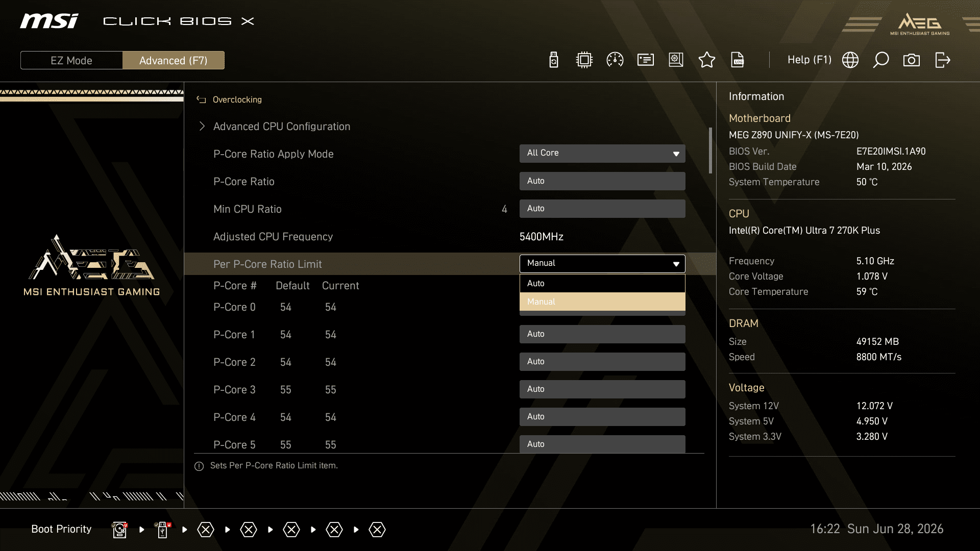The width and height of the screenshot is (980, 551).
Task: Click the P-Core 3 row label
Action: (x=234, y=390)
